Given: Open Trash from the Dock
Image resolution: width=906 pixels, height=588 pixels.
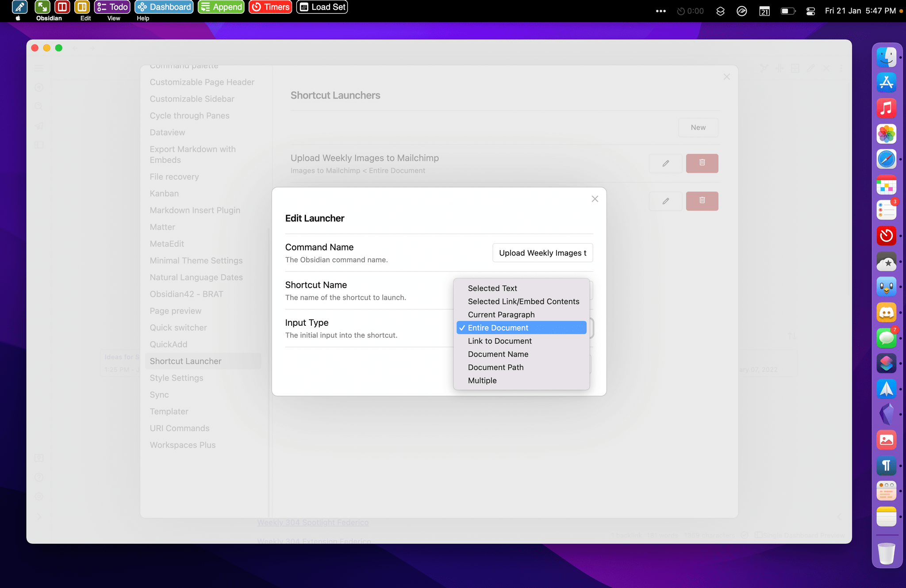Looking at the screenshot, I should (x=887, y=554).
